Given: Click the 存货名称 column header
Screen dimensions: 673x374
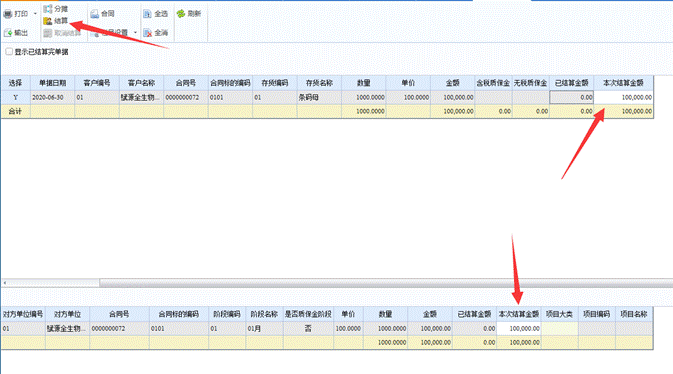Looking at the screenshot, I should coord(319,83).
